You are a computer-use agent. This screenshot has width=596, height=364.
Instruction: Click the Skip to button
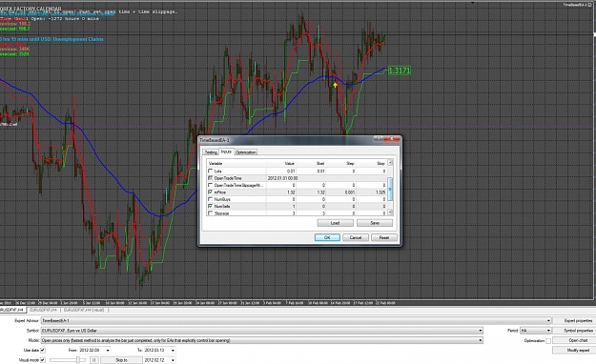point(121,360)
